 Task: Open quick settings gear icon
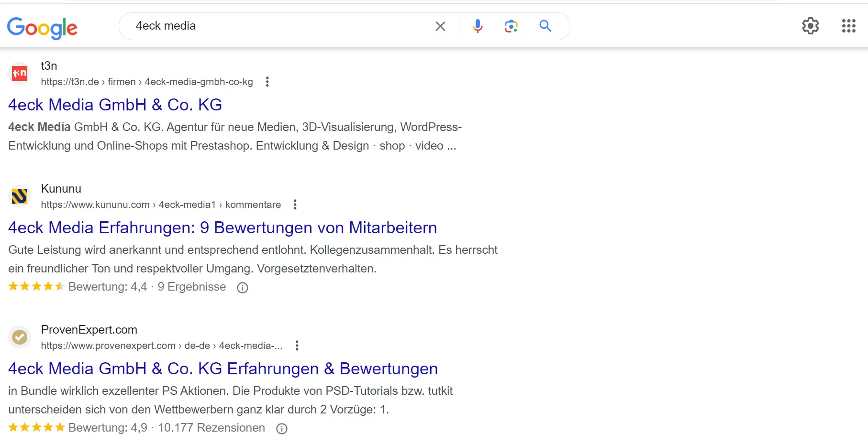point(811,26)
